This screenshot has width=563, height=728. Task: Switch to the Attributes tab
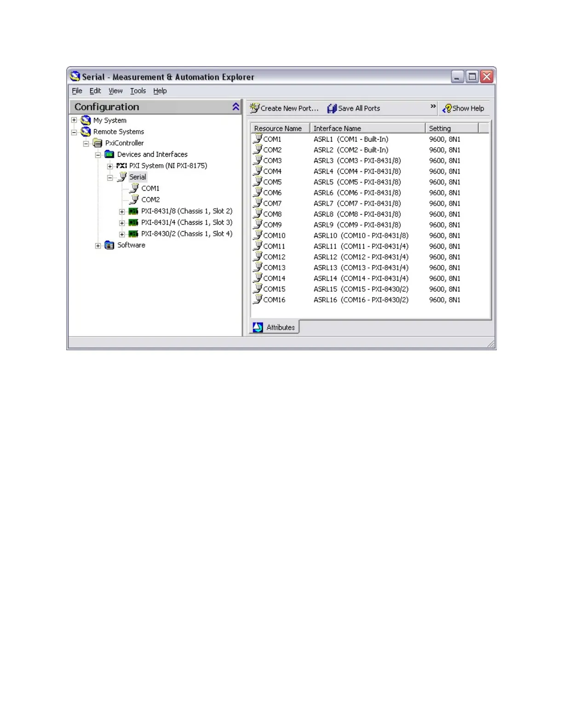click(x=275, y=327)
